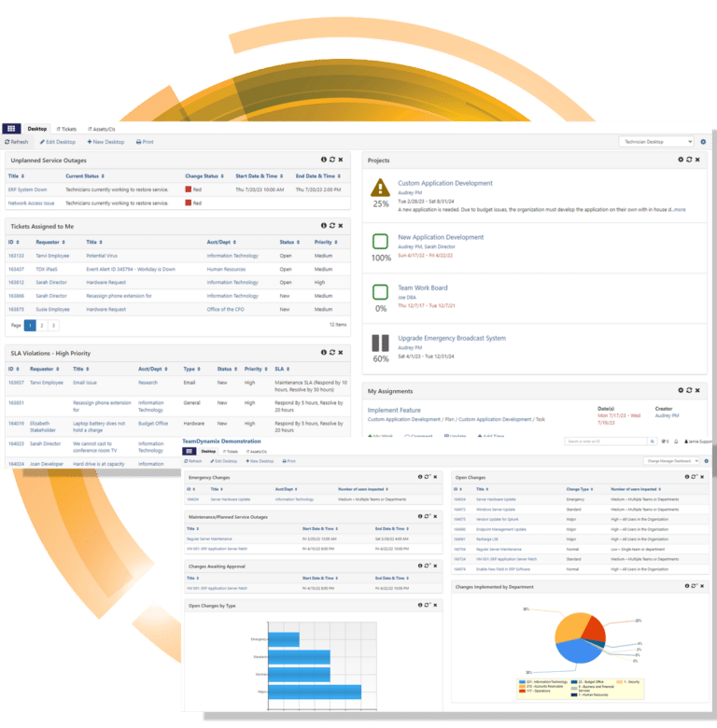717x728 pixels.
Task: Click the Edit Desktop button
Action: click(58, 142)
